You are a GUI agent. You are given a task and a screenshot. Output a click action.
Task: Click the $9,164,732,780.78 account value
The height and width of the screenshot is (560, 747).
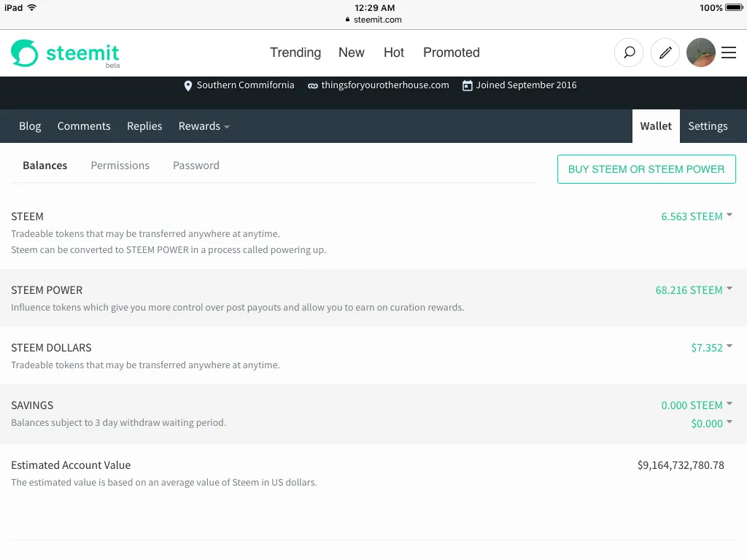681,465
